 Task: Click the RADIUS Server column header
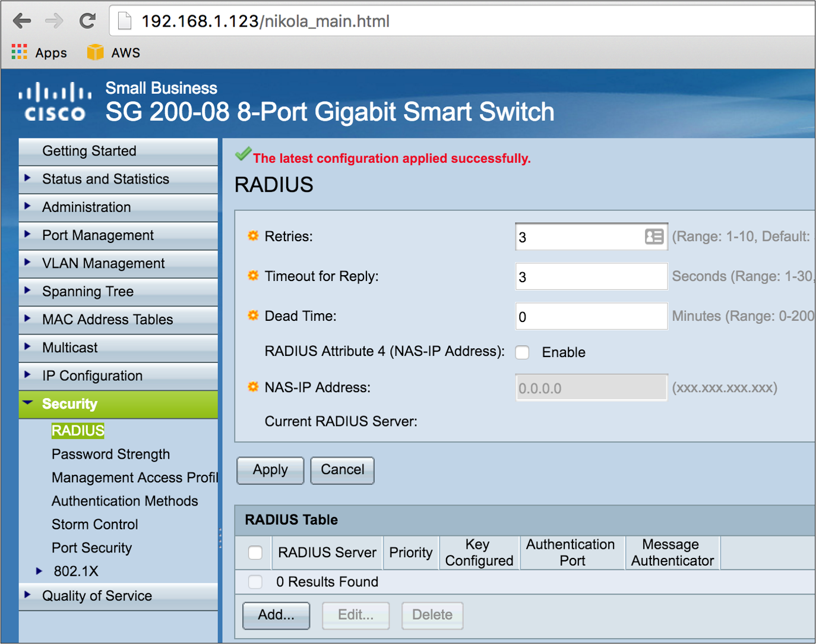[x=327, y=553]
